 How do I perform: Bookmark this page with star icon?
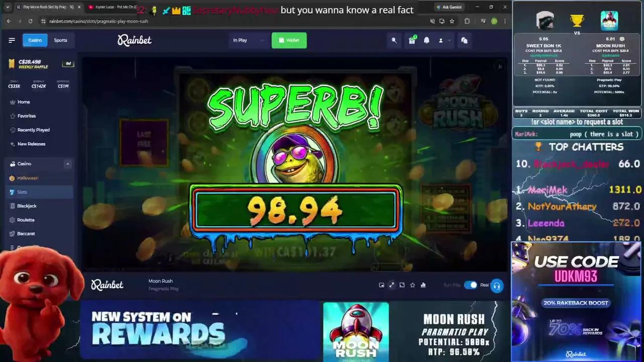[x=452, y=21]
